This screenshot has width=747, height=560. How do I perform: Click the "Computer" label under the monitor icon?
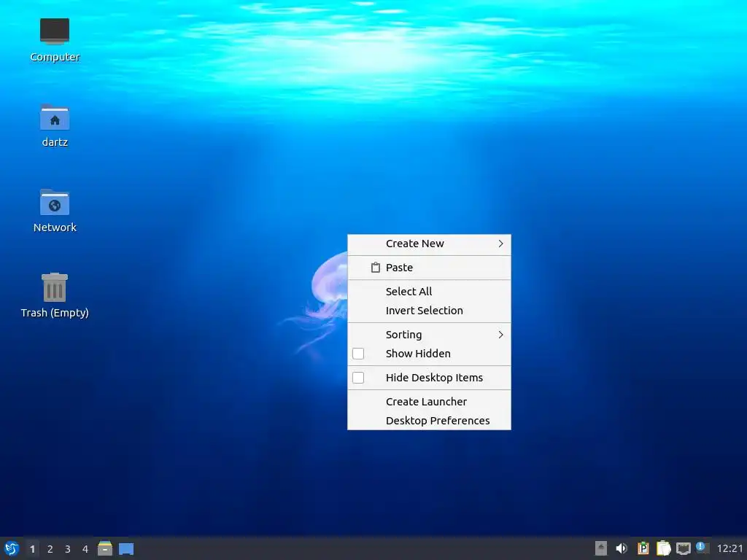click(x=55, y=57)
